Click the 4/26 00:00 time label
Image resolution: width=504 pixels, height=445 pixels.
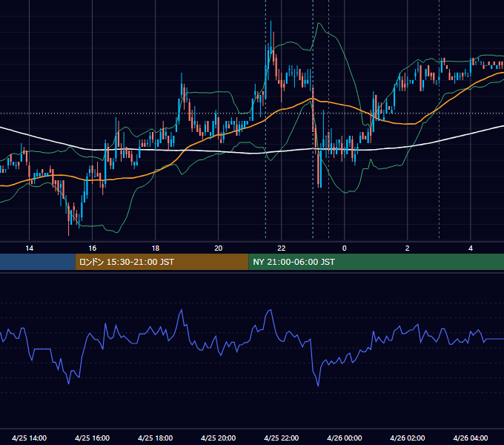(x=344, y=438)
